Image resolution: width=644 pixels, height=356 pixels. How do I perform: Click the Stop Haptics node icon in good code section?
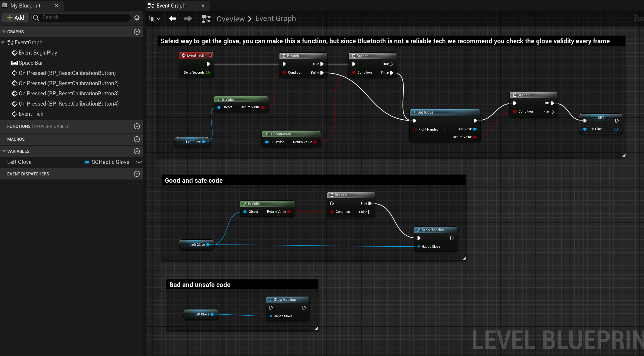coord(418,230)
